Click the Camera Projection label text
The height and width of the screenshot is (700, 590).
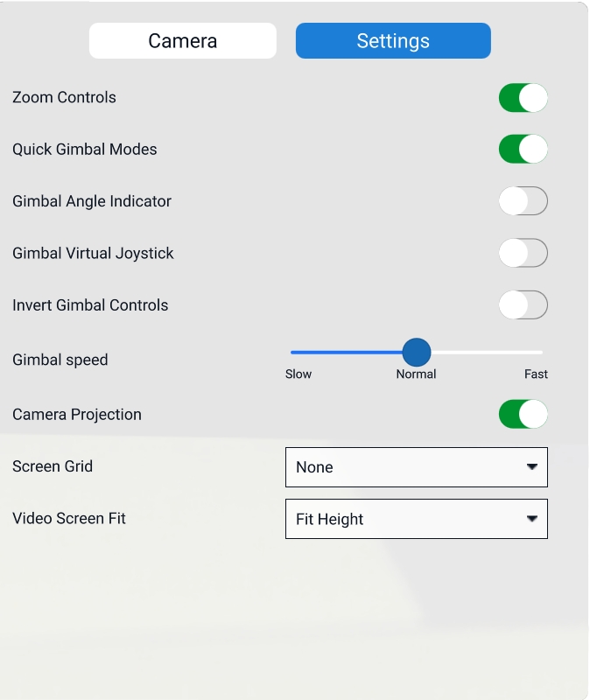(77, 415)
